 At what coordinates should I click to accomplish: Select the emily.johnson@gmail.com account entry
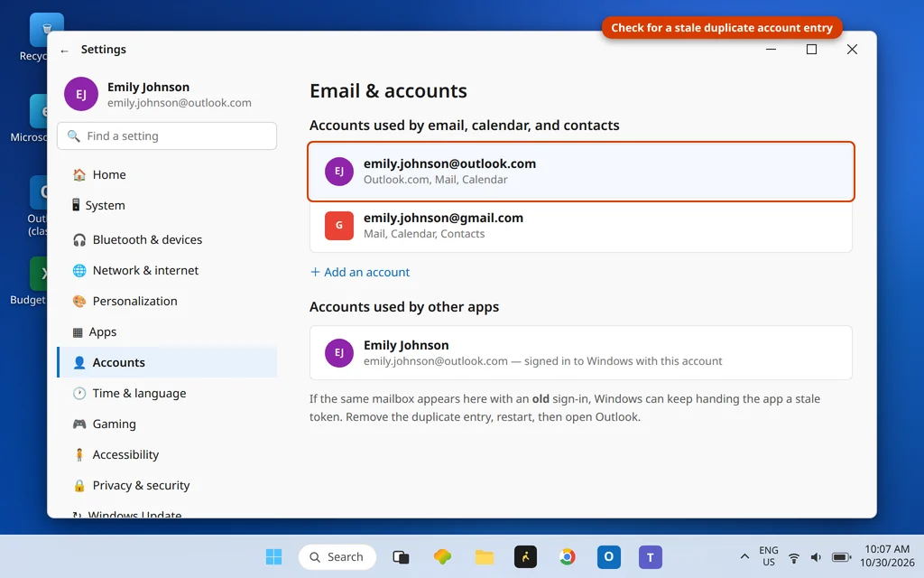point(581,226)
